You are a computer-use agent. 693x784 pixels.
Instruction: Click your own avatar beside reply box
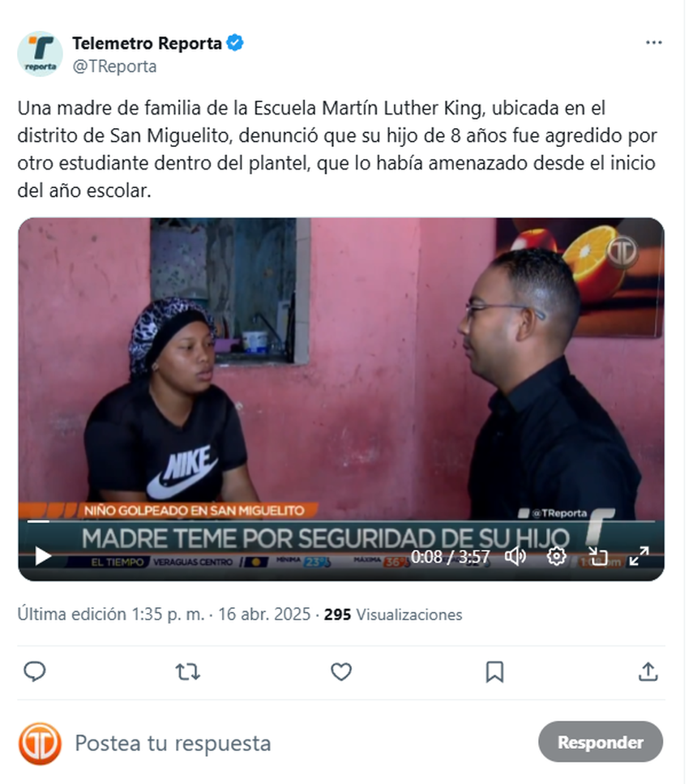[40, 743]
